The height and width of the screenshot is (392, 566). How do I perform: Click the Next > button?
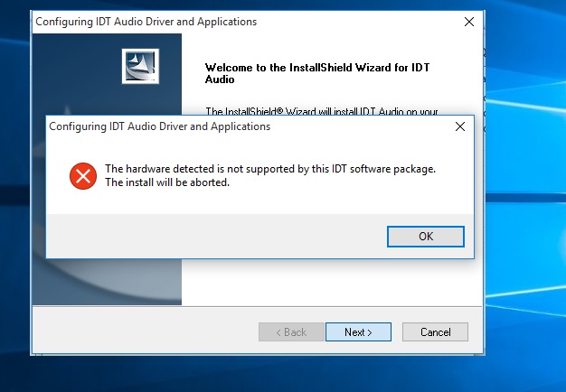(x=358, y=331)
